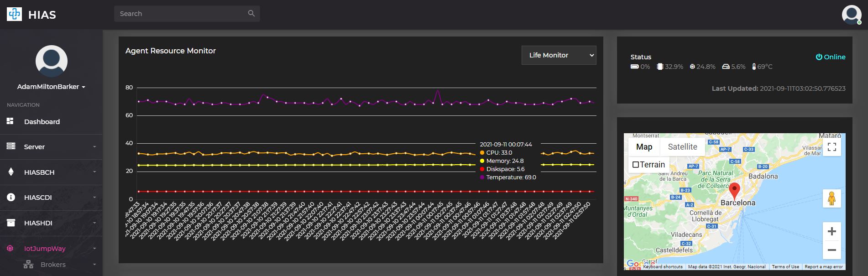Click the Brokers network icon
Screen dimensions: 868x276
28,265
